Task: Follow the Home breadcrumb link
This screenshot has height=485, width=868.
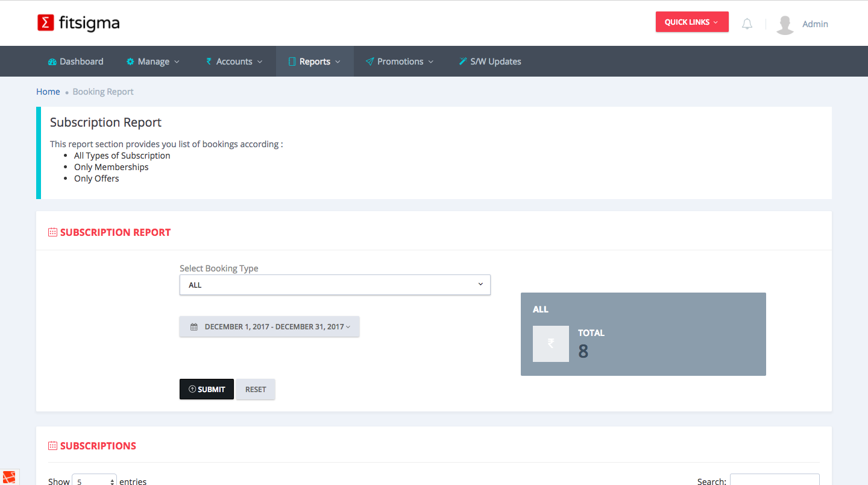Action: (x=48, y=92)
